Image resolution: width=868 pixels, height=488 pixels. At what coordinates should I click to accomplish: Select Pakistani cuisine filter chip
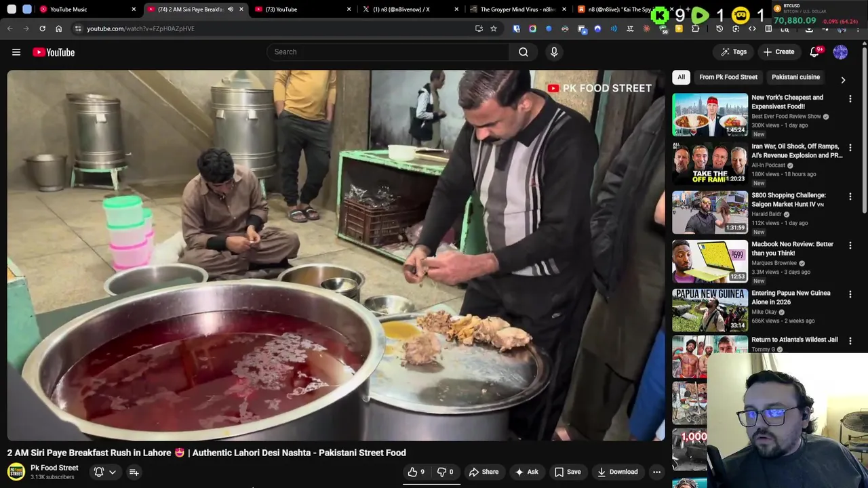click(795, 77)
